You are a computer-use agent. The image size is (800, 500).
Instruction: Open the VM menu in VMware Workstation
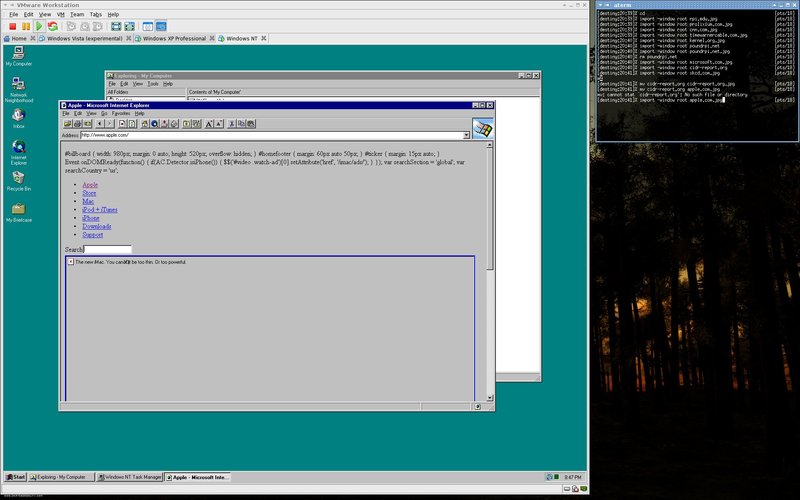[61, 14]
